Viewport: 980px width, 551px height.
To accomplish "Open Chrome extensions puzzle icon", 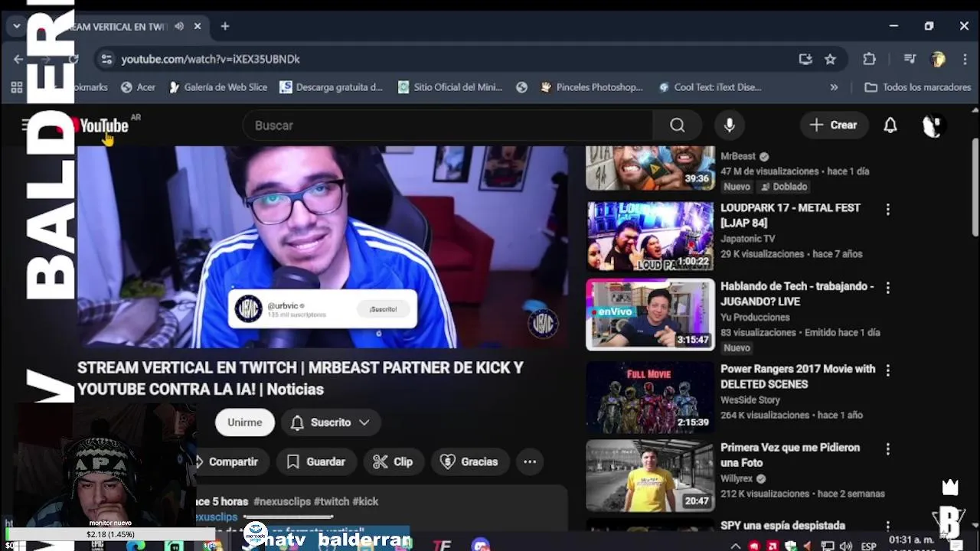I will point(869,59).
